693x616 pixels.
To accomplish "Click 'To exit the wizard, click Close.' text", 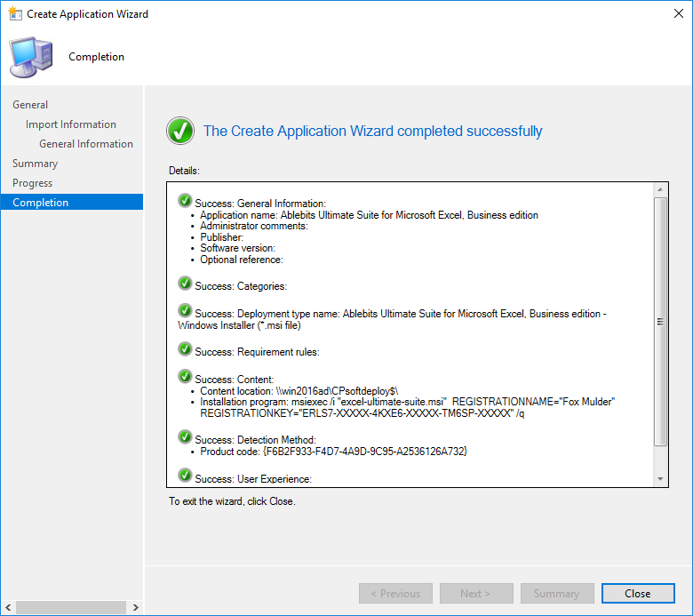I will pos(232,501).
